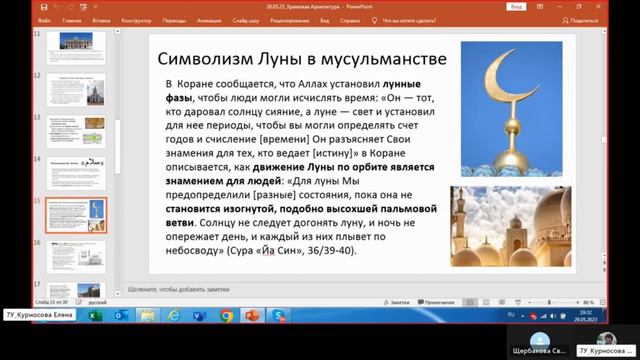This screenshot has height=360, width=640.
Task: Select slide 17 thumbnail
Action: click(76, 290)
